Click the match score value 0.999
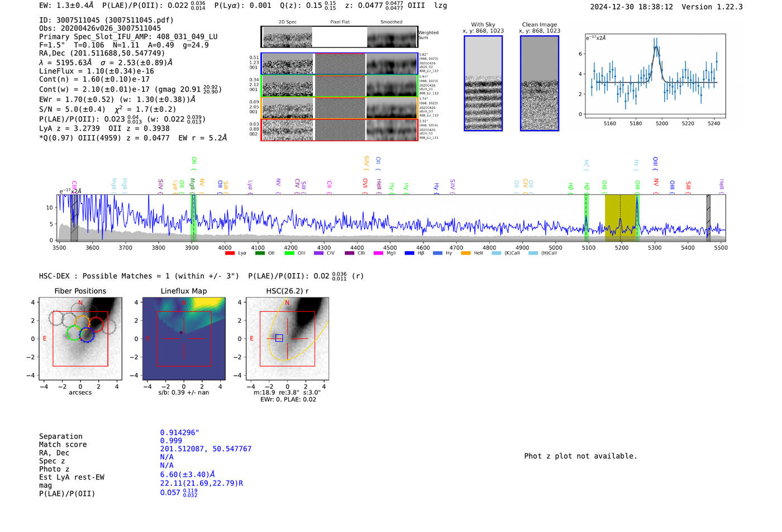The image size is (782, 532). coord(171,441)
